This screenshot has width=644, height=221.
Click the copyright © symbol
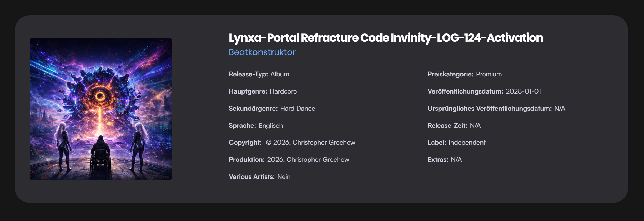(268, 143)
